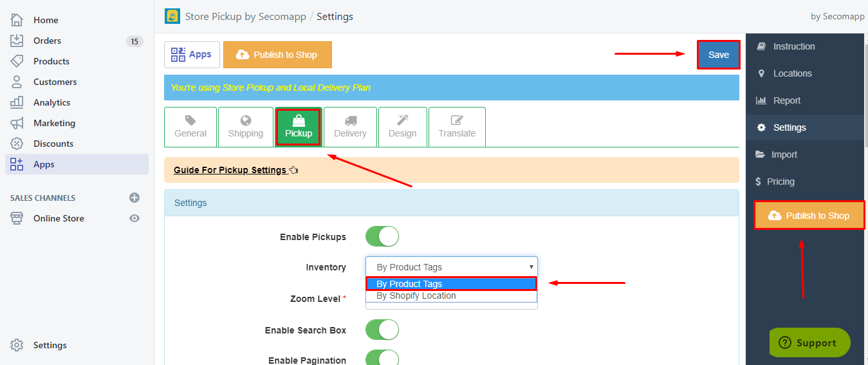Image resolution: width=868 pixels, height=365 pixels.
Task: Click the green Support button
Action: tap(809, 343)
